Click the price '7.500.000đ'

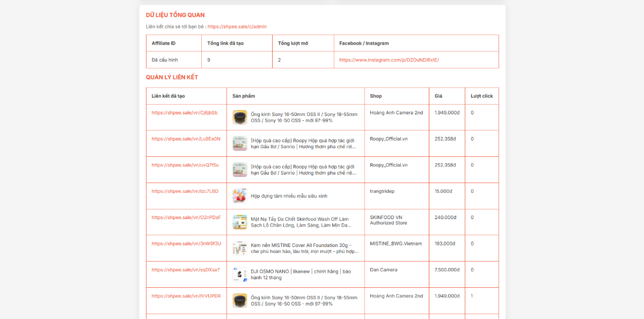click(447, 270)
